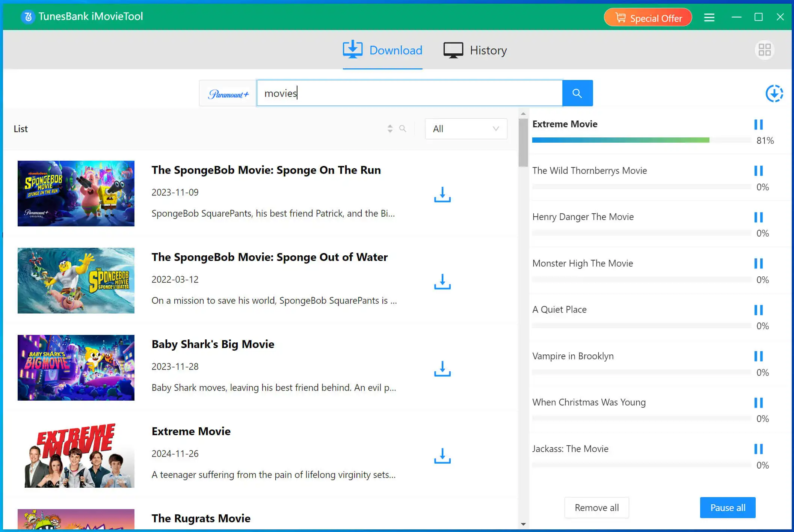Click queue entry 'When Christmas Was Young'
This screenshot has width=794, height=532.
(x=589, y=402)
